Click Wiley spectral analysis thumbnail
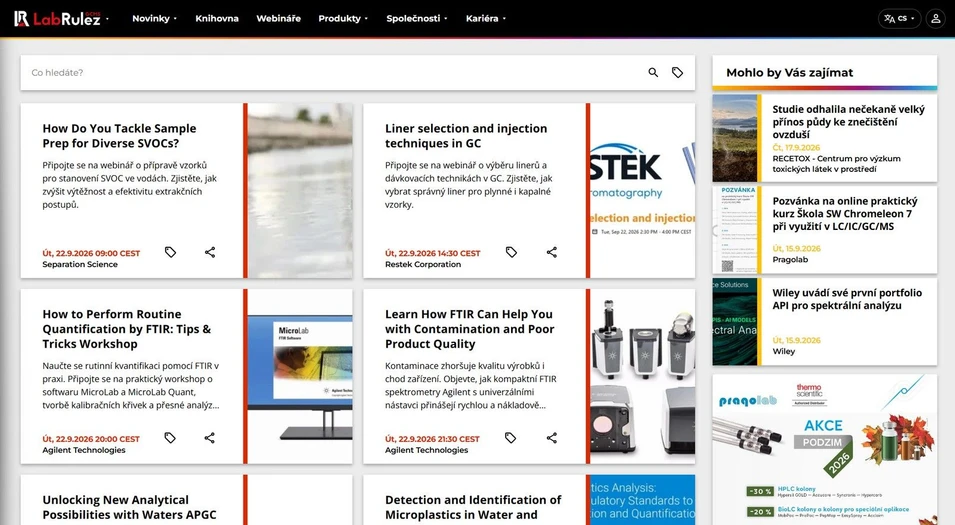 click(735, 322)
